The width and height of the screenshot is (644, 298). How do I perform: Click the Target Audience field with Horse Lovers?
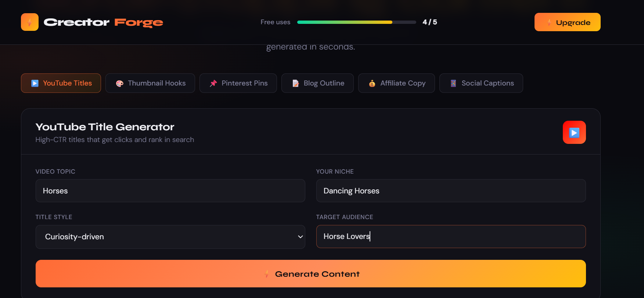(451, 236)
